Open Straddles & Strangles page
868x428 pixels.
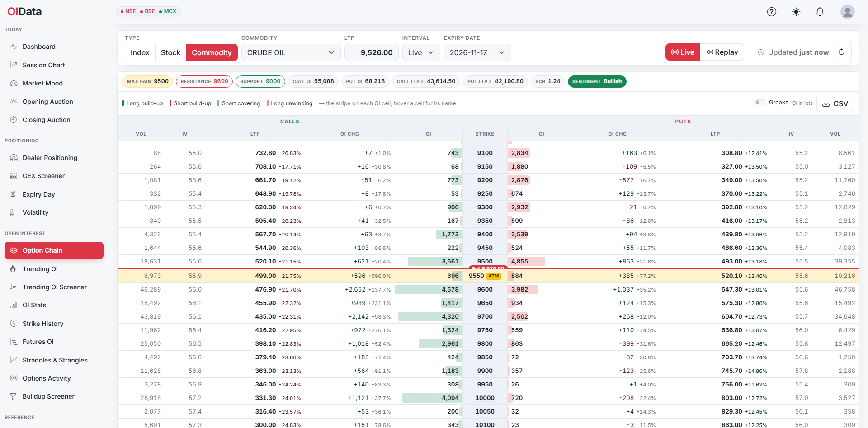[54, 360]
